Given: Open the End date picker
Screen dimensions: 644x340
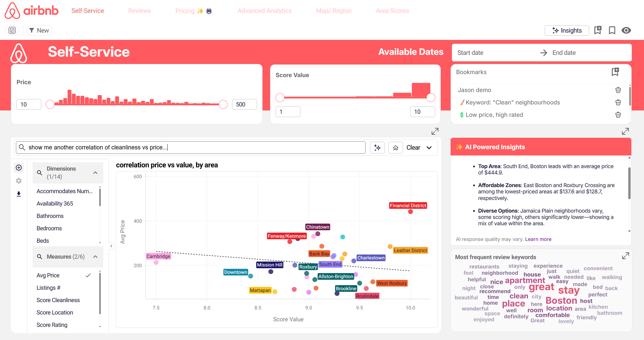Looking at the screenshot, I should tap(564, 53).
